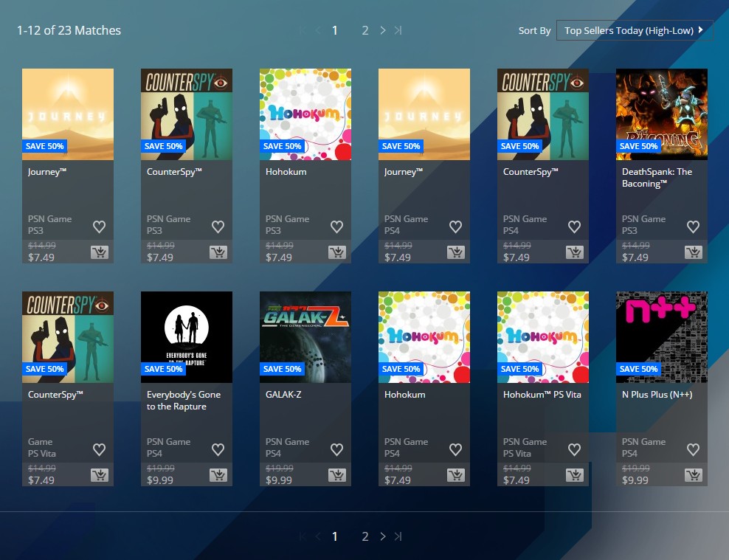Select page 2 in top pagination
This screenshot has width=729, height=560.
(x=364, y=30)
